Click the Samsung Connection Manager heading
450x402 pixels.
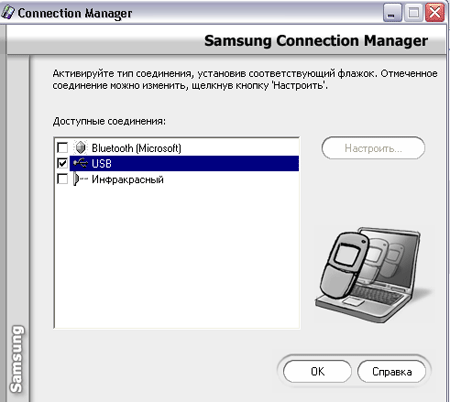[316, 41]
